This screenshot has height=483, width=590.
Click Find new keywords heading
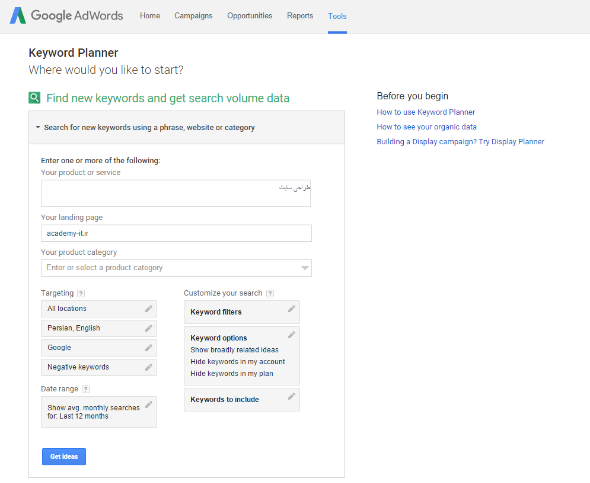tap(168, 98)
